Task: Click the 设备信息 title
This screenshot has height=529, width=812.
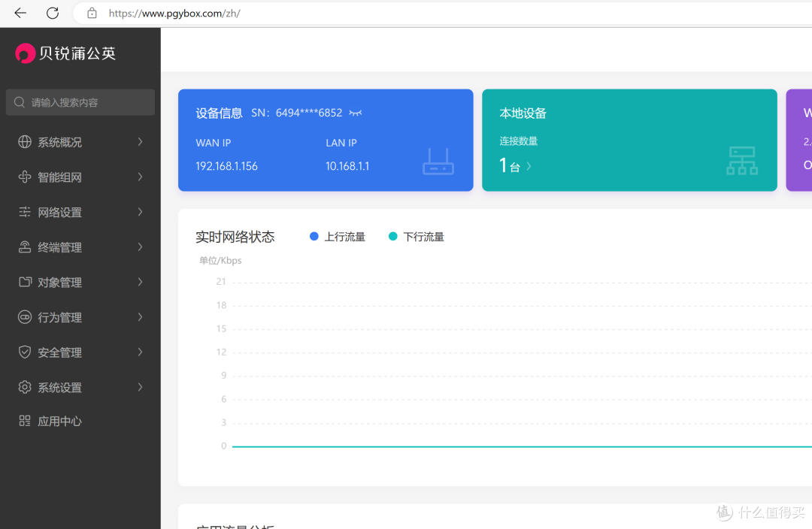Action: (219, 113)
